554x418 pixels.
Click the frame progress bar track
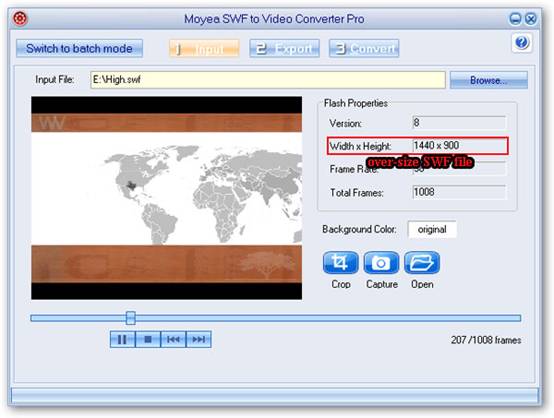(x=276, y=318)
